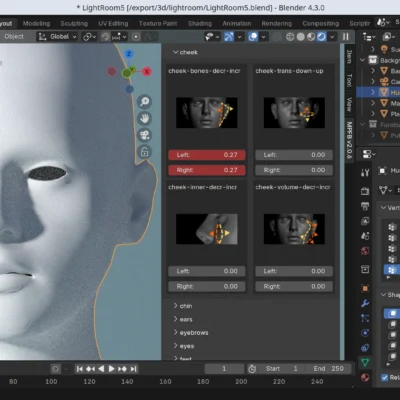
Task: Open the Scene properties tab icon
Action: click(365, 236)
